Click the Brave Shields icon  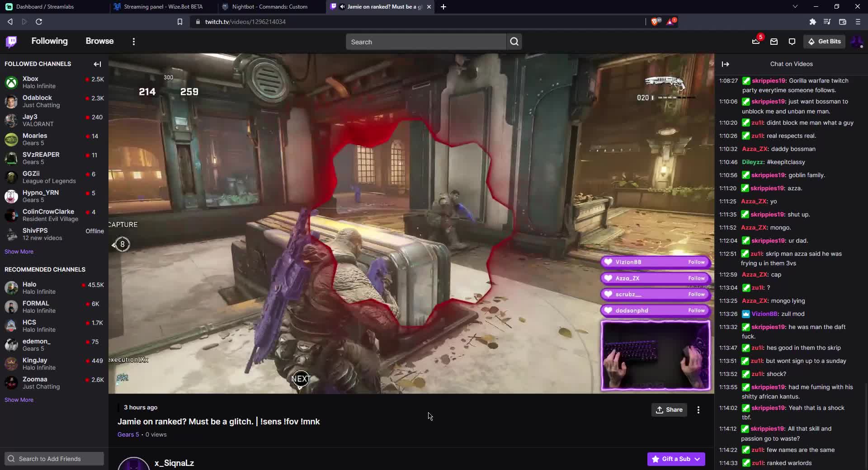coord(655,22)
